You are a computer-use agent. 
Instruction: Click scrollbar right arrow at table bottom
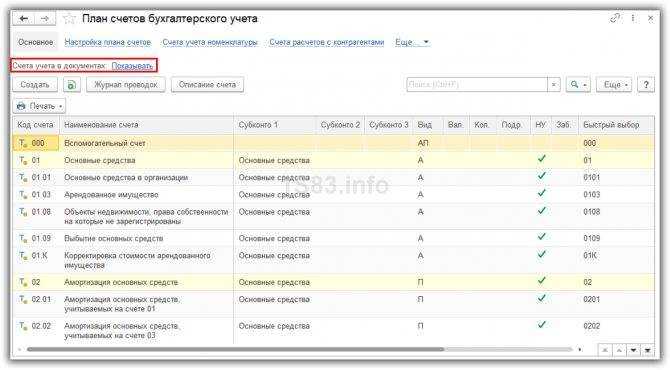pyautogui.click(x=580, y=349)
